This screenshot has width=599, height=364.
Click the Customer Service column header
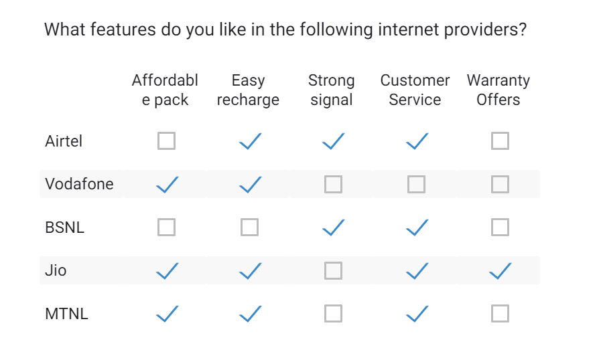click(415, 90)
